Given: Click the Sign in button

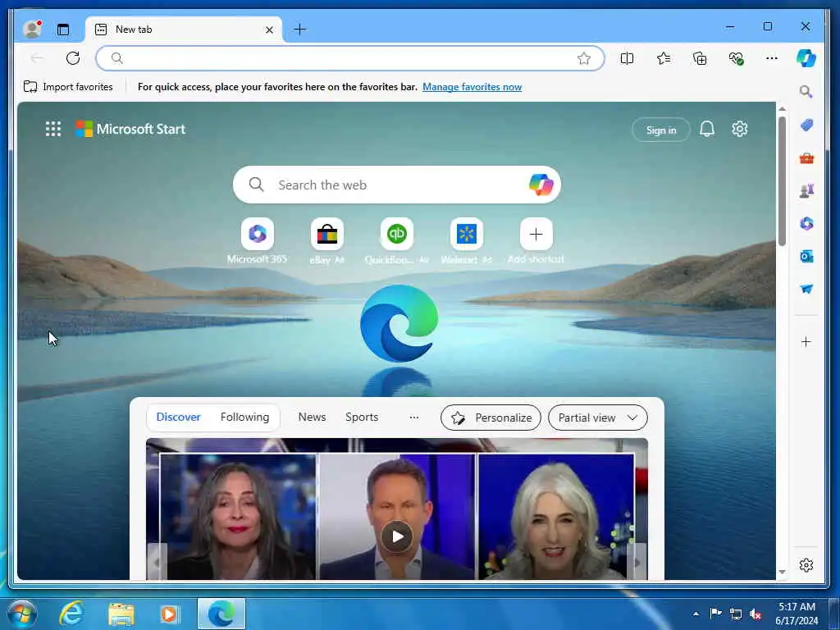Looking at the screenshot, I should point(661,130).
